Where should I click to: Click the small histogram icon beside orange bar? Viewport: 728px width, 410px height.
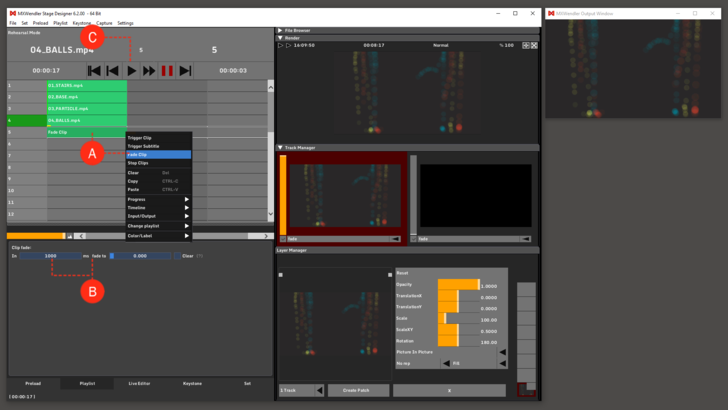pyautogui.click(x=70, y=236)
